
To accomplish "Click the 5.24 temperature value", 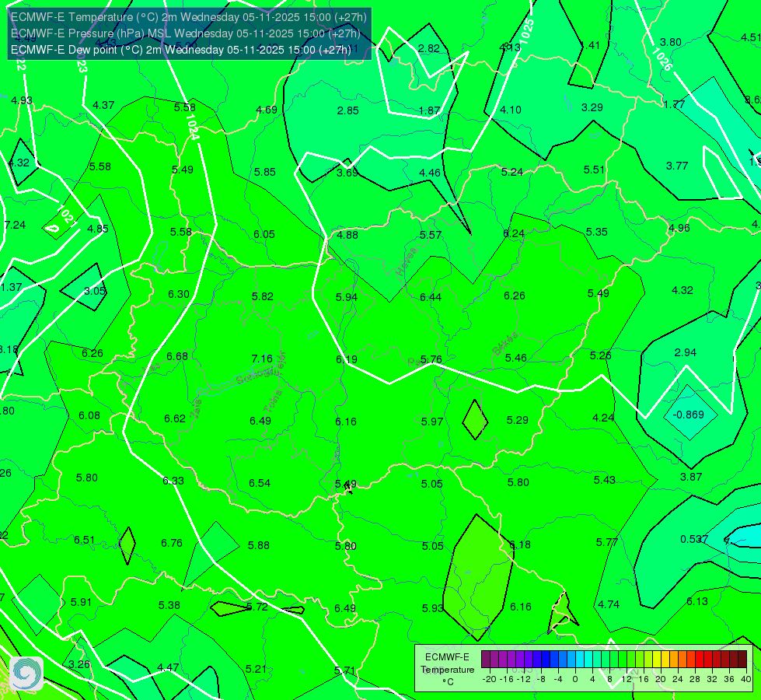I will tap(512, 172).
